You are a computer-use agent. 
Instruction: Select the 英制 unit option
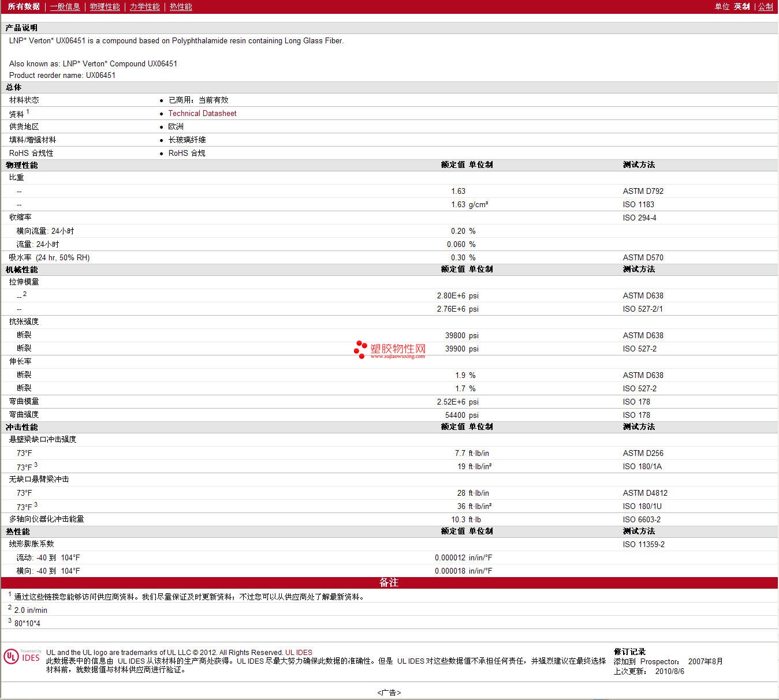pyautogui.click(x=742, y=6)
